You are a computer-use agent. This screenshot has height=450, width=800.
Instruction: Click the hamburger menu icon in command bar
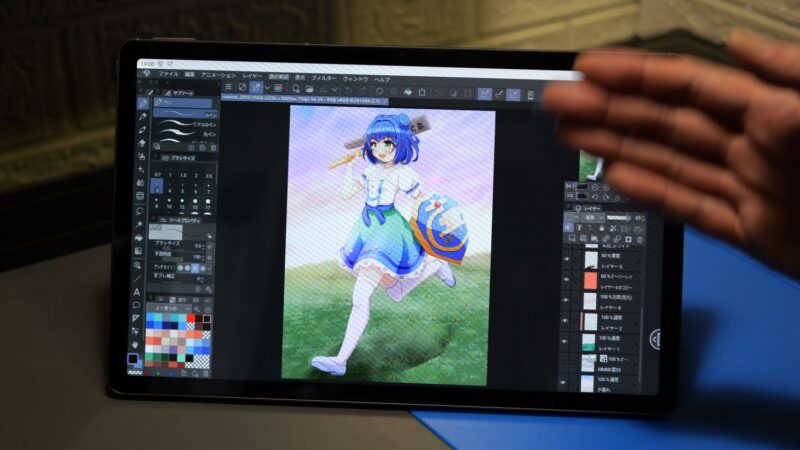click(227, 89)
